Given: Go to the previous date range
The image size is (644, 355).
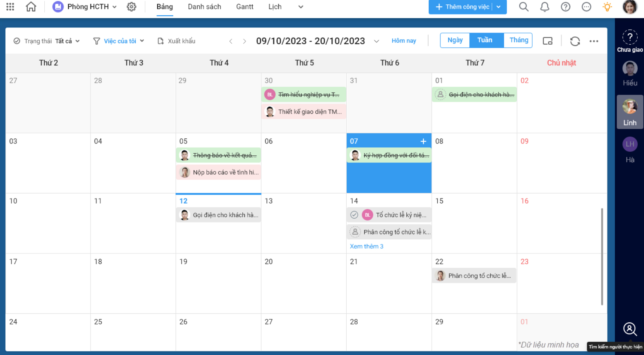Looking at the screenshot, I should [x=231, y=41].
